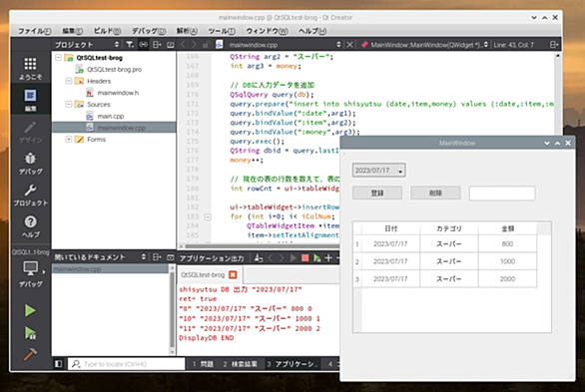Open the 編集 (Edit) menu

pyautogui.click(x=73, y=31)
